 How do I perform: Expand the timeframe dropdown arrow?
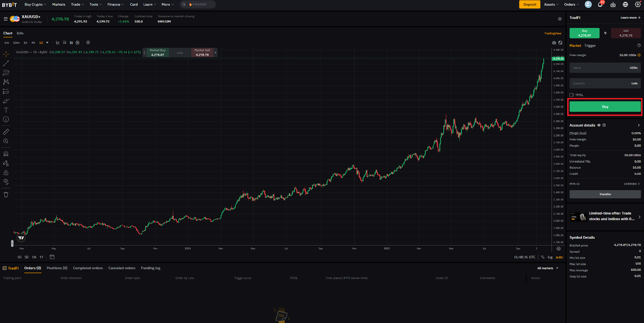47,43
